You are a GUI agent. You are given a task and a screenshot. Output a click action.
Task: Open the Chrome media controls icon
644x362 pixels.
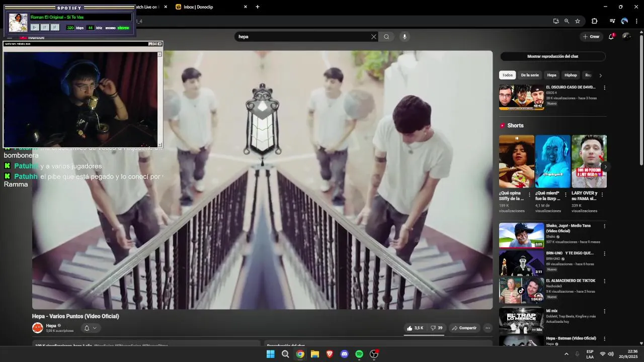point(612,21)
